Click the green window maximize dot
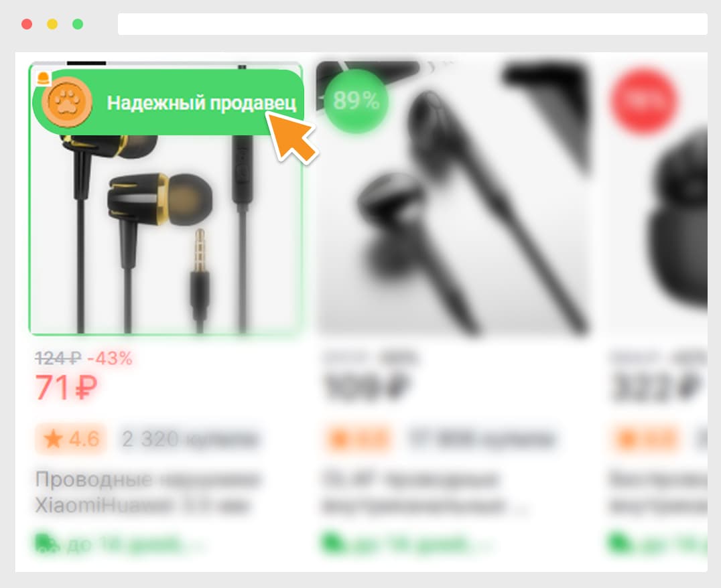 (x=78, y=24)
